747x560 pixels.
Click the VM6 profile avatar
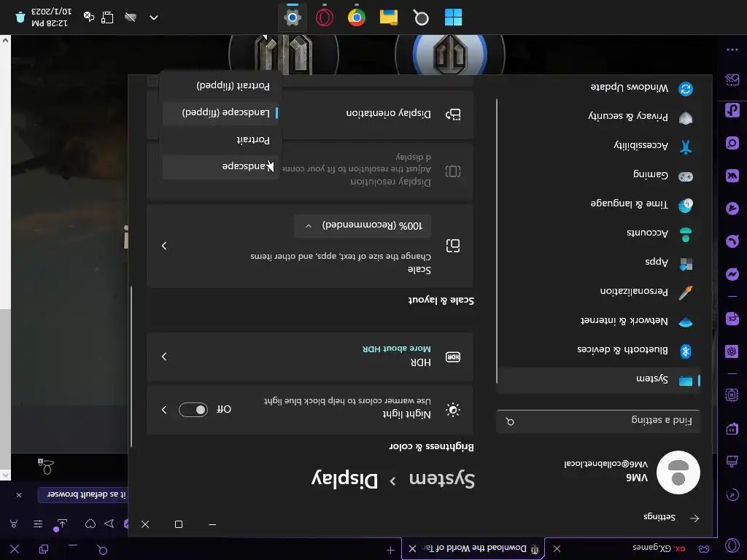[x=678, y=472]
